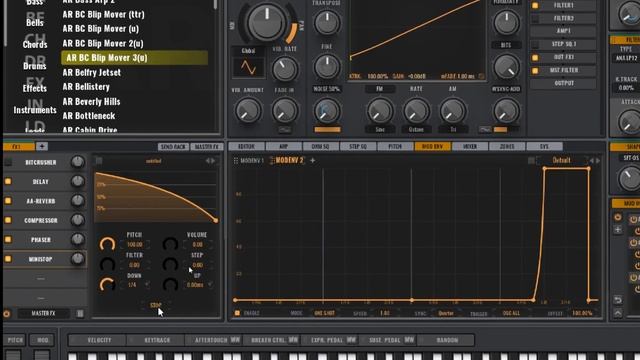
Task: Toggle the Delay effect off
Action: click(x=8, y=181)
